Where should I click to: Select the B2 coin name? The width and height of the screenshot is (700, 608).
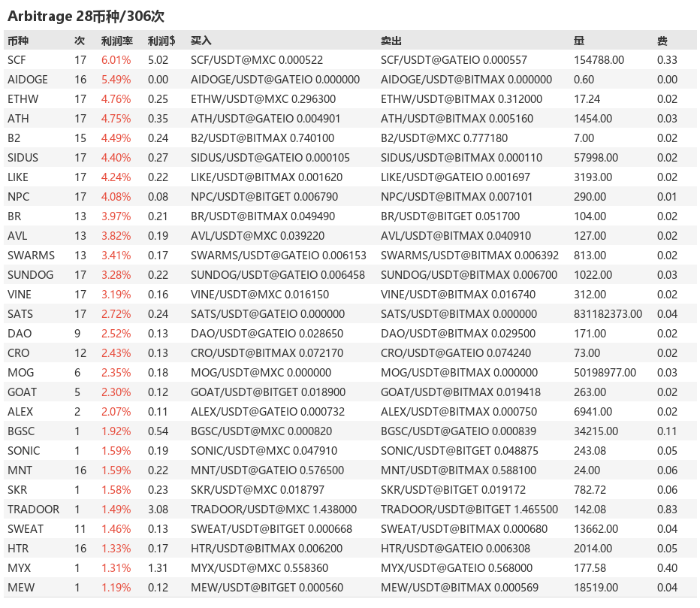click(14, 138)
